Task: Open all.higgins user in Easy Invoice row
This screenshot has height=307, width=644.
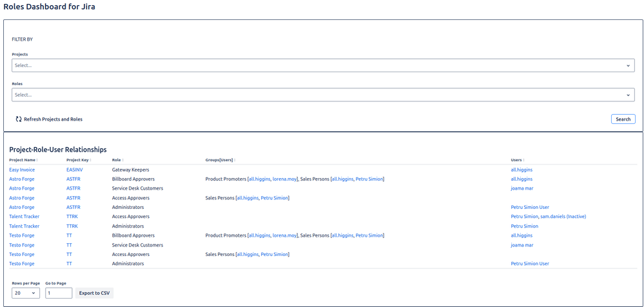Action: [x=522, y=170]
